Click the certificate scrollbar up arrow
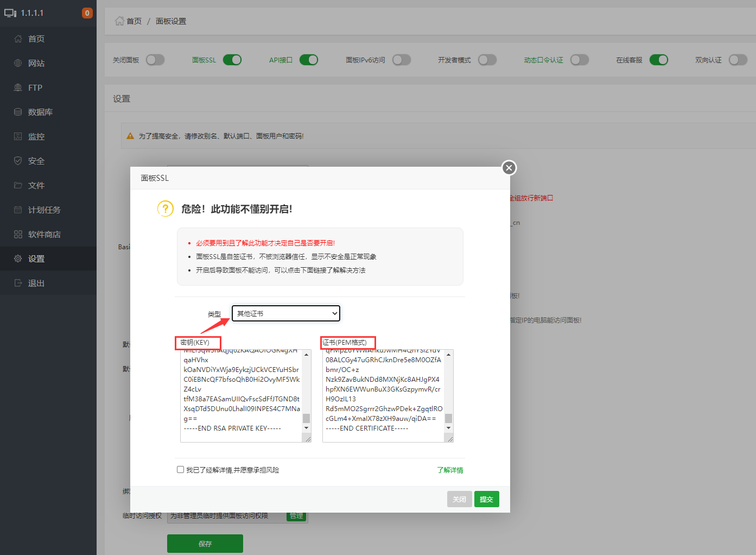The image size is (756, 555). pyautogui.click(x=449, y=355)
